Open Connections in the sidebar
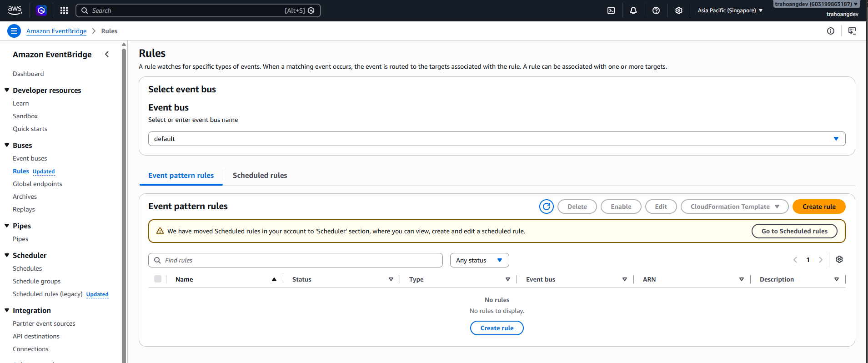The image size is (868, 363). 30,349
